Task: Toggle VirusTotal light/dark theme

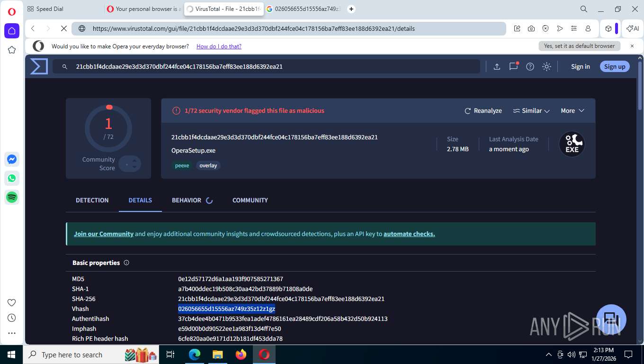Action: click(546, 66)
